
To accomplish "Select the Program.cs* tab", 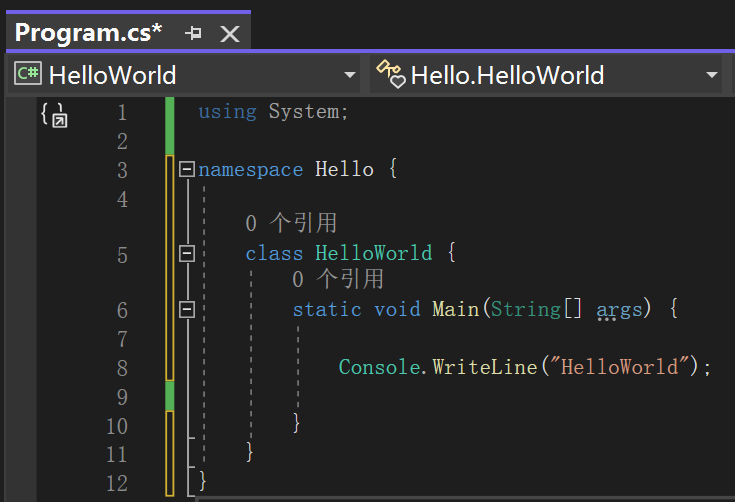I will point(88,32).
